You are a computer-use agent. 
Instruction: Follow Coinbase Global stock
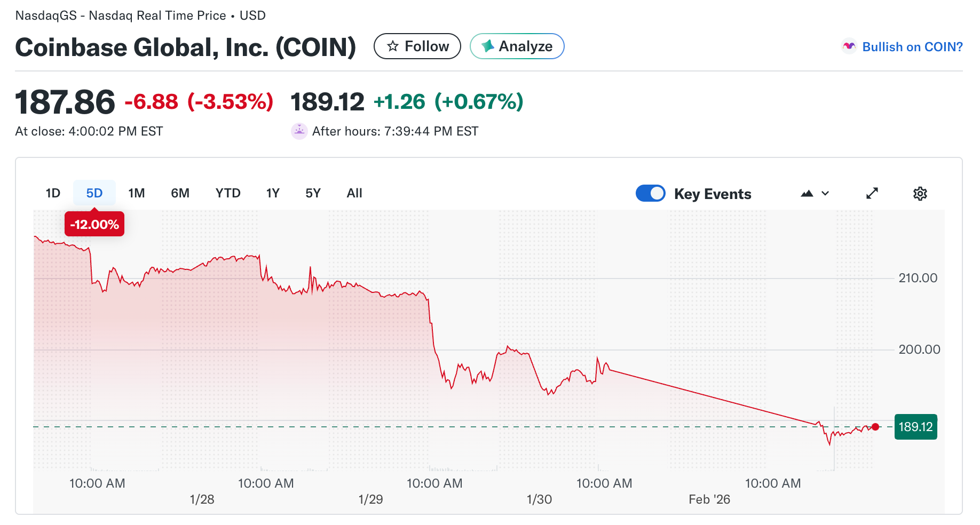pos(417,46)
